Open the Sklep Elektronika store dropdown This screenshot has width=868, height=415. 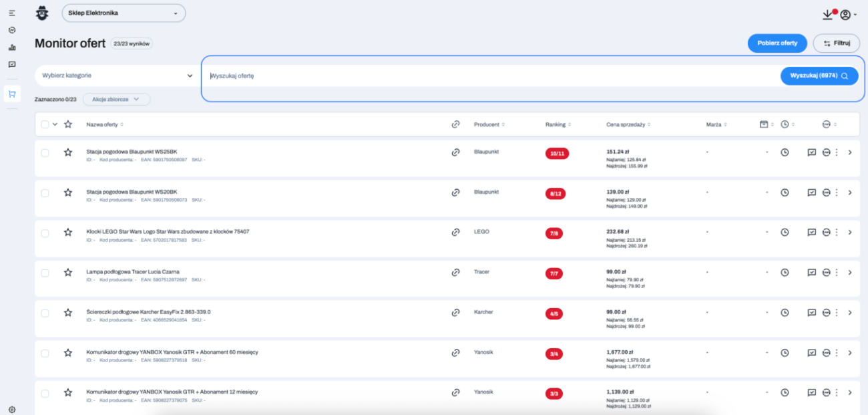coord(124,13)
